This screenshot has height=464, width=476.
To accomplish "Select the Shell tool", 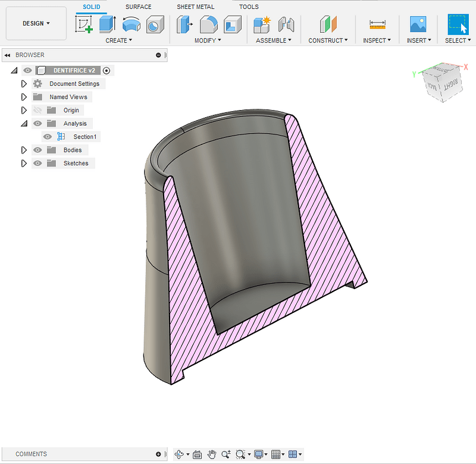I will coord(233,24).
